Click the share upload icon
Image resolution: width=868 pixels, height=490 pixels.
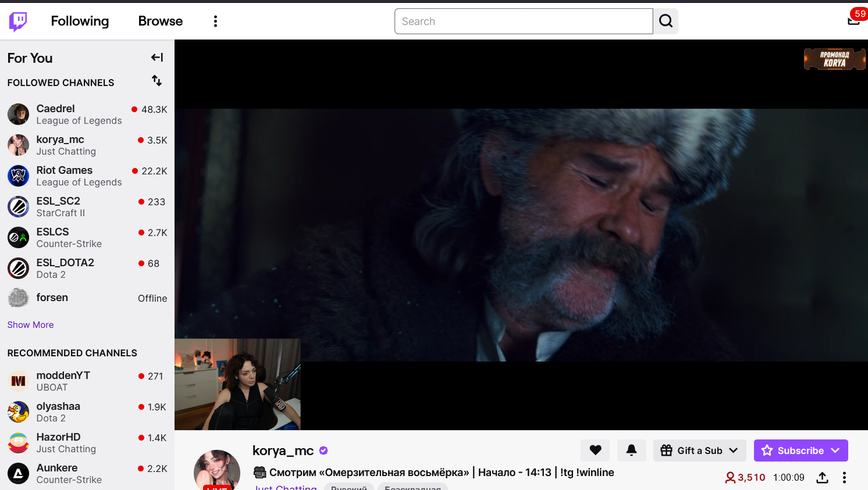[x=822, y=478]
